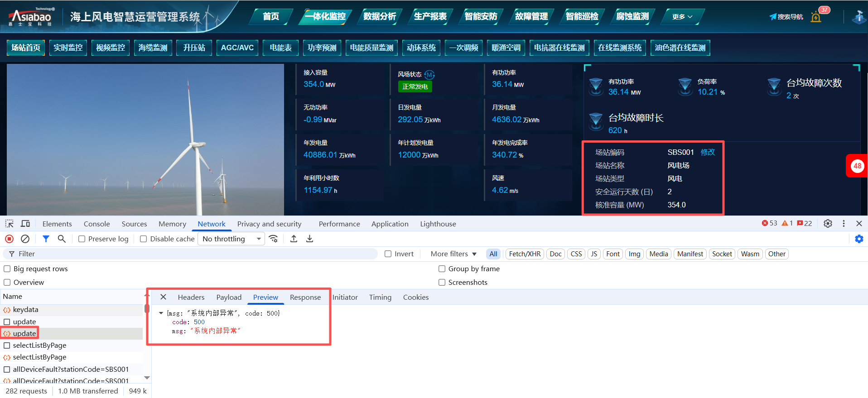Click the 修改 link beside SBS001

pyautogui.click(x=708, y=152)
